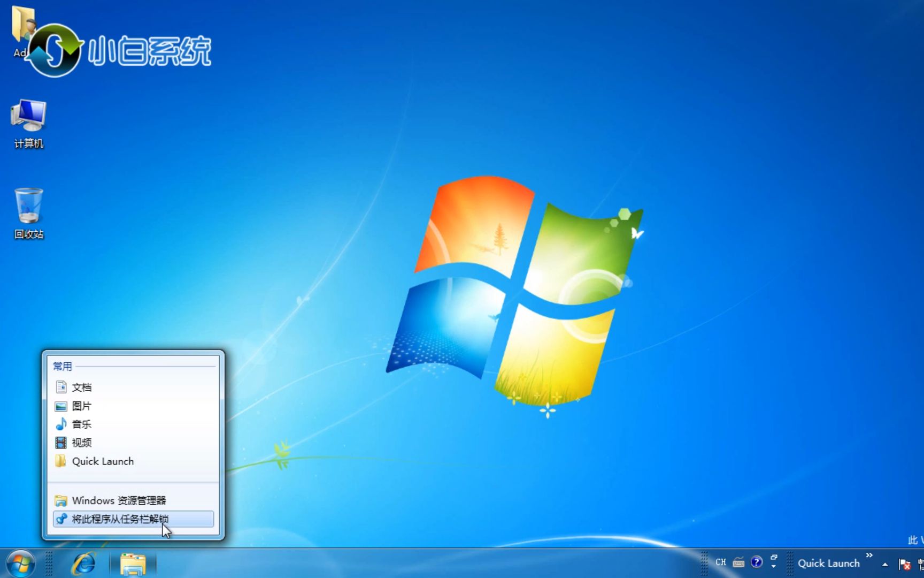Open 音乐 from the jump list

(x=134, y=424)
